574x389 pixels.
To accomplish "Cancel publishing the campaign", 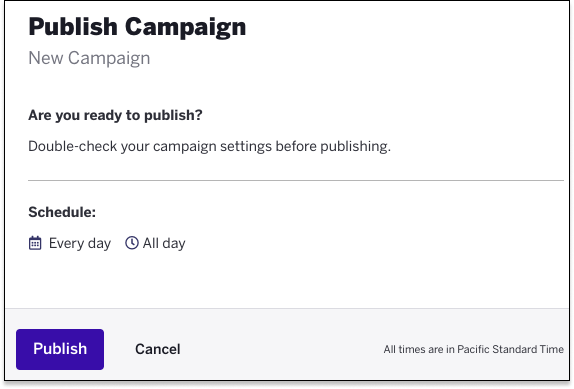I will [158, 349].
